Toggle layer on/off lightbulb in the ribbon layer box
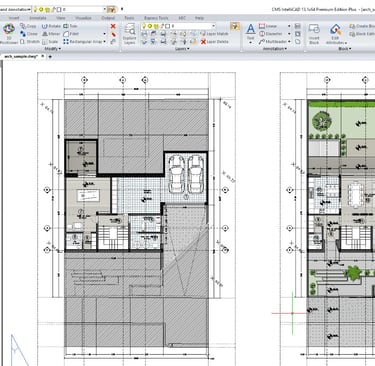 (144, 26)
